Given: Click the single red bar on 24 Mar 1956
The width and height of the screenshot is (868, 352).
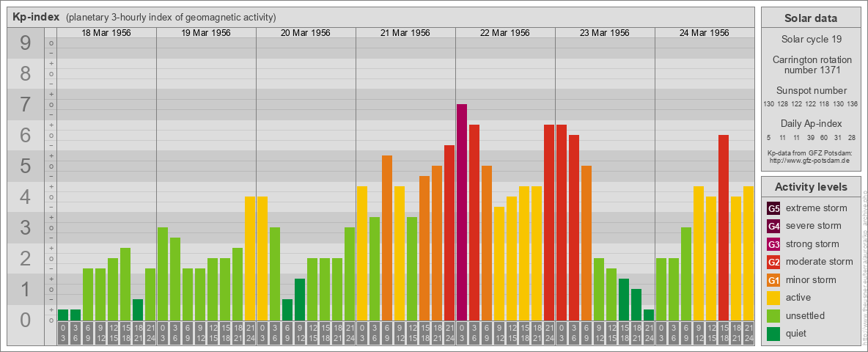Looking at the screenshot, I should [x=724, y=227].
